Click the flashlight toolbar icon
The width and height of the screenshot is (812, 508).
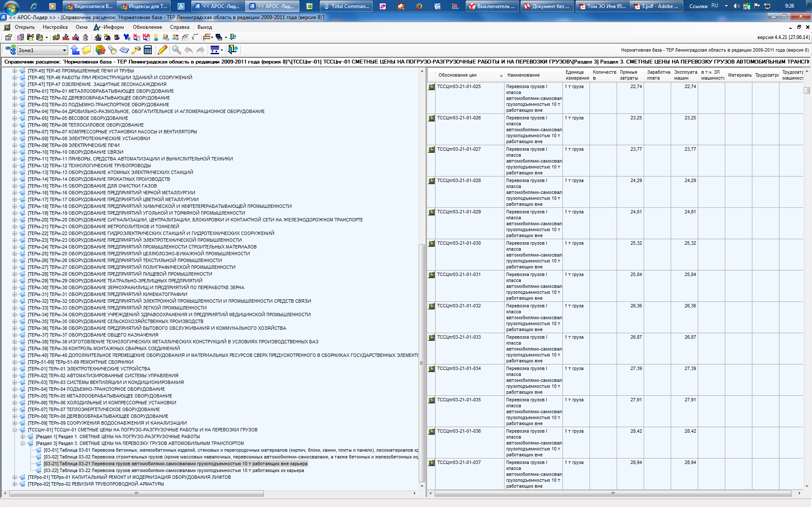tap(112, 50)
